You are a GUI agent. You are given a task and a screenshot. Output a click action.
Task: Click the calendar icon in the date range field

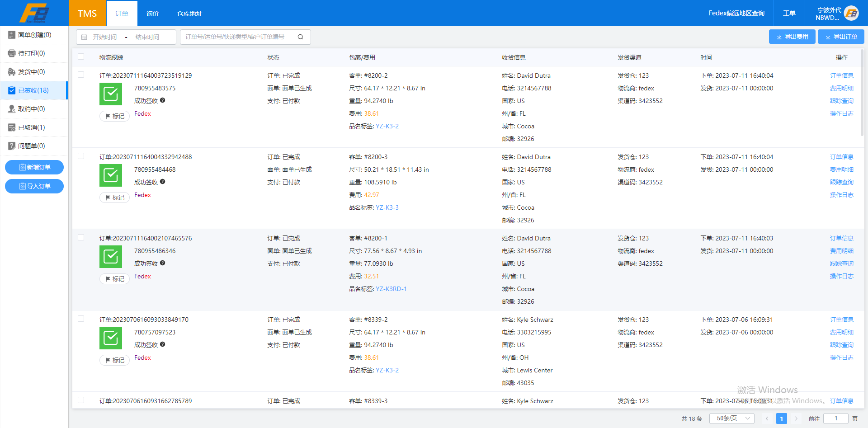point(84,37)
